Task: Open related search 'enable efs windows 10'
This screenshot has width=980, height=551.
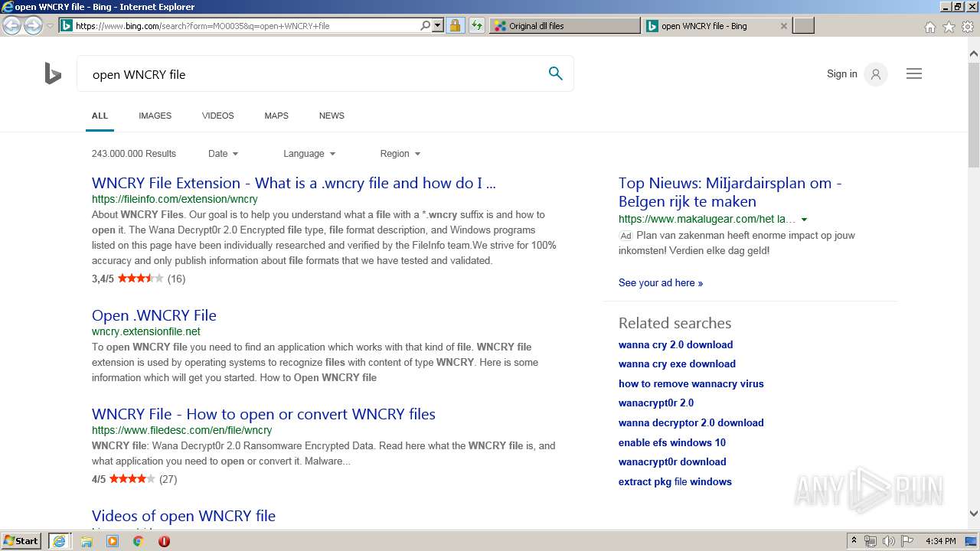Action: coord(672,442)
